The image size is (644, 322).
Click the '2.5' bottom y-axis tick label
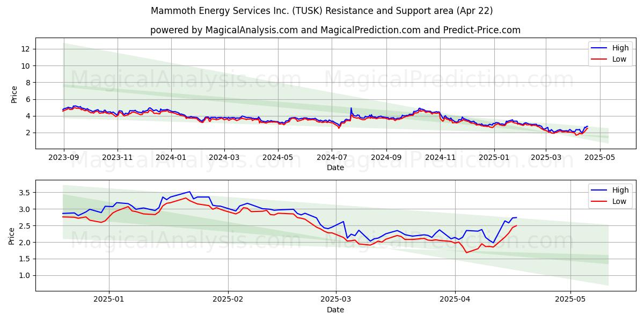tap(26, 225)
